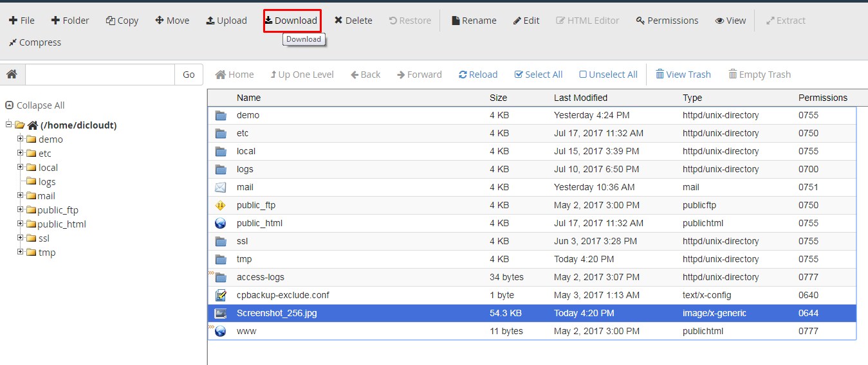Click the demo folder icon in list
The width and height of the screenshot is (868, 365).
tap(221, 116)
